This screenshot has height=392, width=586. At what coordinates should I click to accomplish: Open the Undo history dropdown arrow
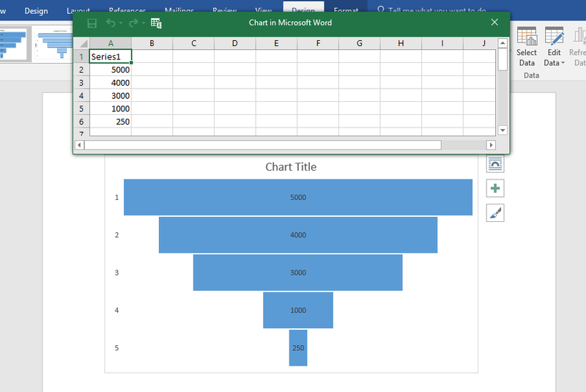coord(121,23)
